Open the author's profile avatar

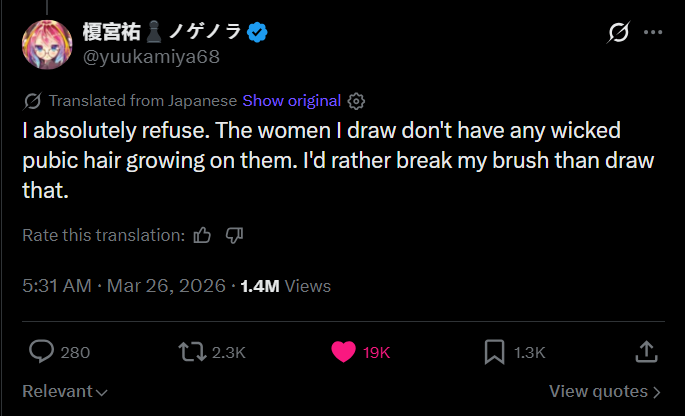(45, 45)
